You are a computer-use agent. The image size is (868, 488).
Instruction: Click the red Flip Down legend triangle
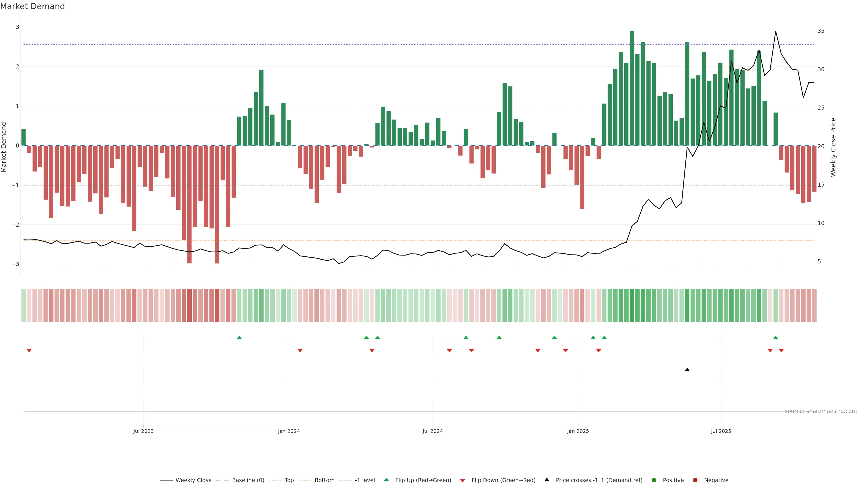(x=463, y=481)
